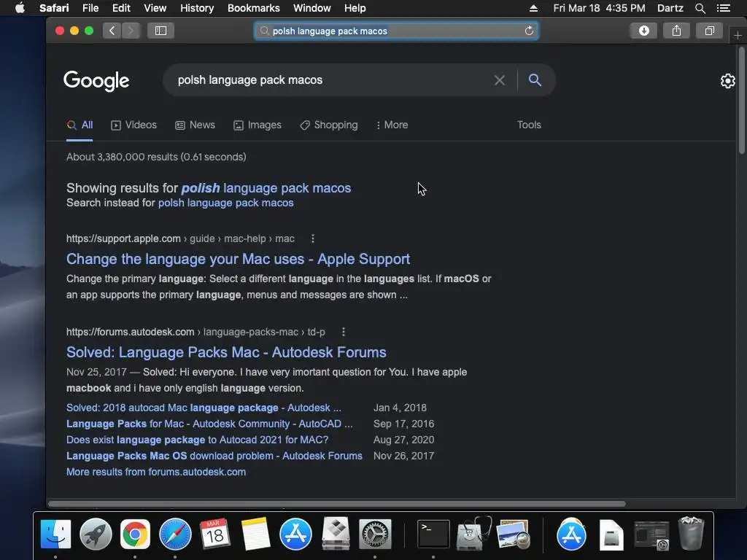Show Safari downloads list
The height and width of the screenshot is (560, 747).
coord(643,31)
